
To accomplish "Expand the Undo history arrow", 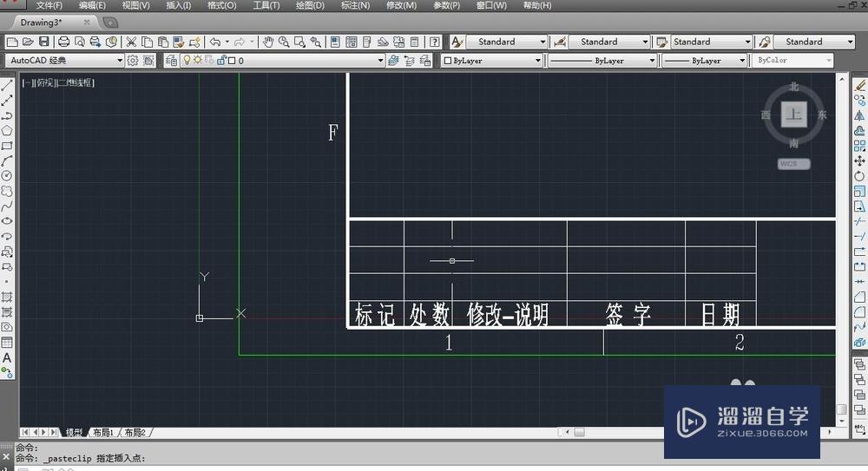I will [x=227, y=42].
